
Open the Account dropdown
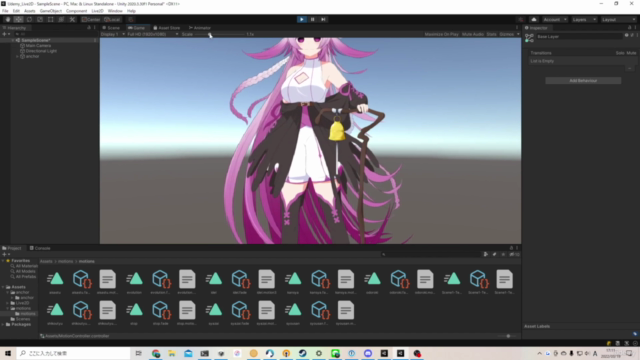(554, 20)
